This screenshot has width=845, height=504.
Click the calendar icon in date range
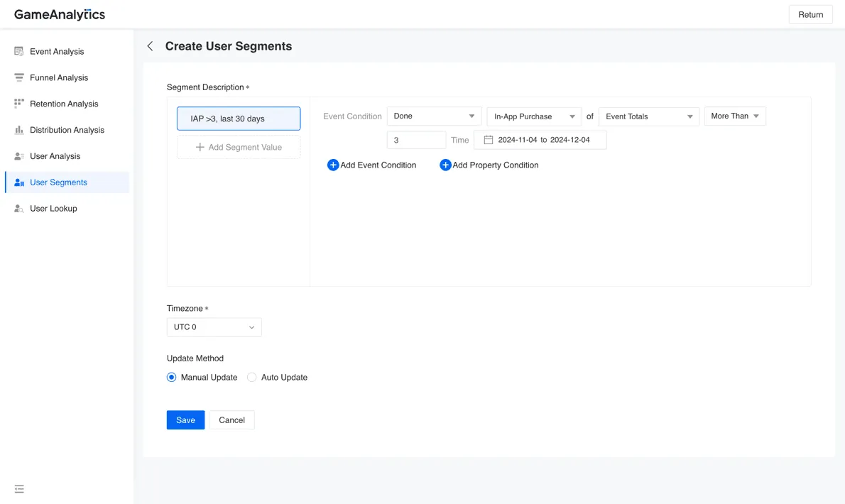point(489,140)
